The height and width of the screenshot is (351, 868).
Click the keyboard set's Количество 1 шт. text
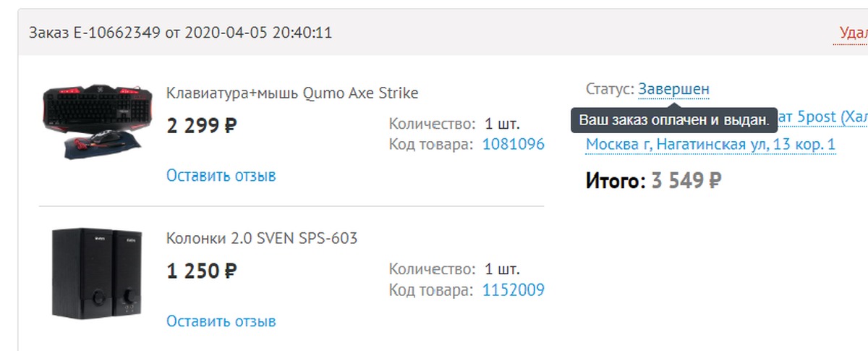pyautogui.click(x=454, y=124)
